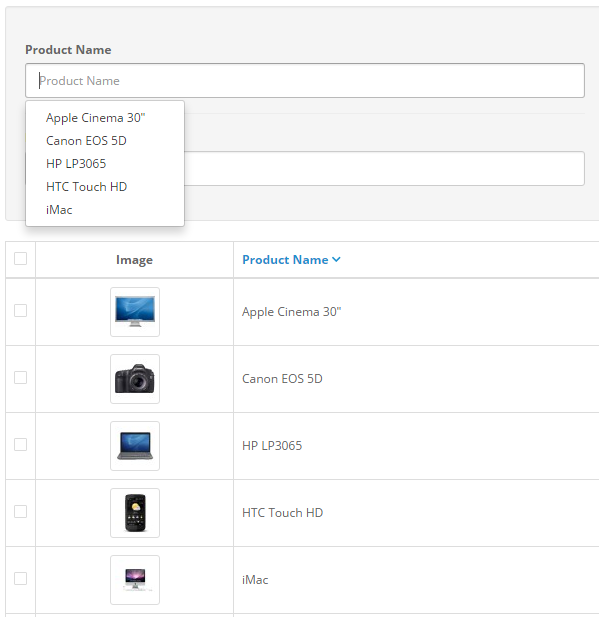The width and height of the screenshot is (599, 617).
Task: Select HTC Touch HD autocomplete suggestion
Action: [x=105, y=187]
